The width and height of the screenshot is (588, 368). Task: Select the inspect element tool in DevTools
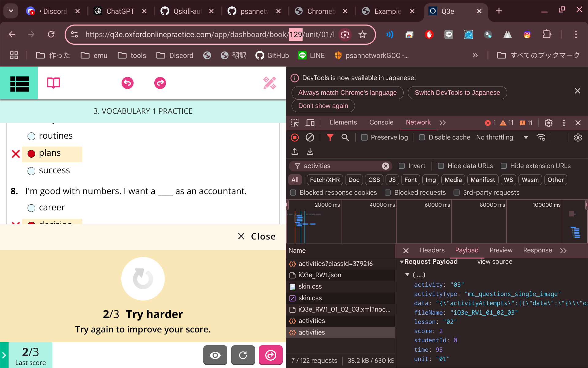click(x=294, y=122)
